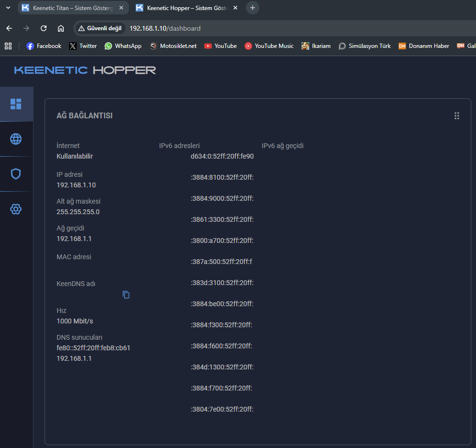
Task: Click the Güvenli değil security badge
Action: [x=100, y=28]
